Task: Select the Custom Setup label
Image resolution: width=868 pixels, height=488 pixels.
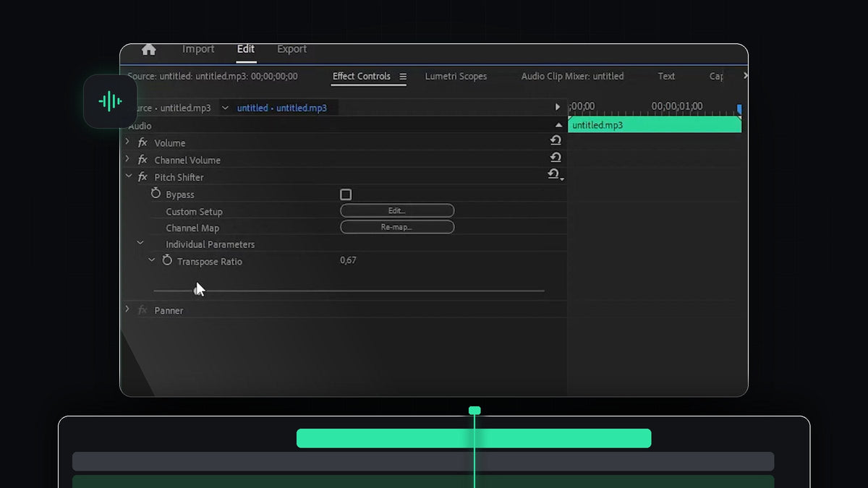Action: (194, 212)
